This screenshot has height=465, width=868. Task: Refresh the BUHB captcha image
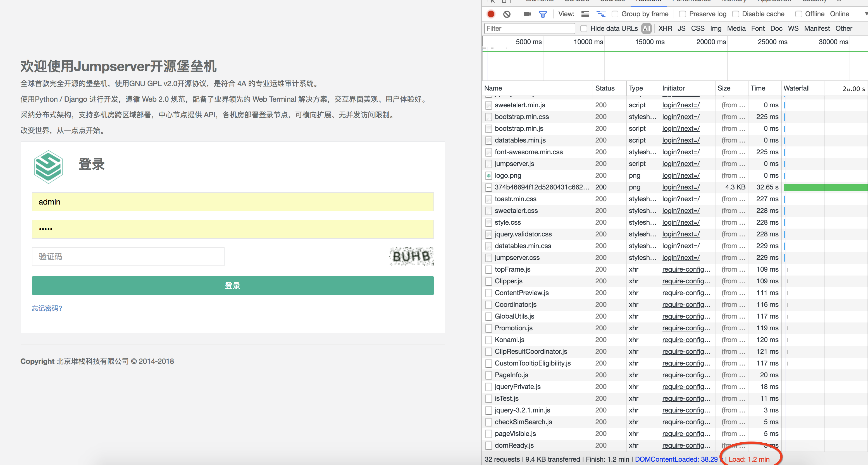pyautogui.click(x=411, y=256)
